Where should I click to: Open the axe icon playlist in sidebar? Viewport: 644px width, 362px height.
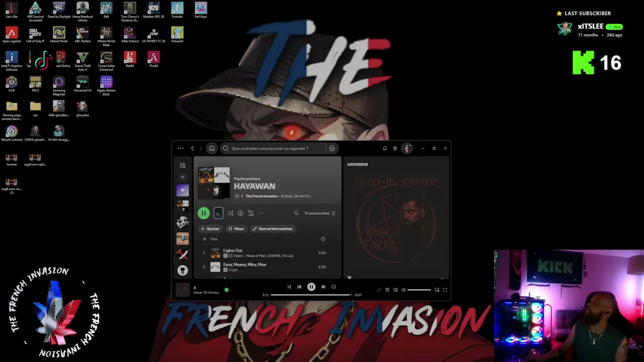coord(183,254)
